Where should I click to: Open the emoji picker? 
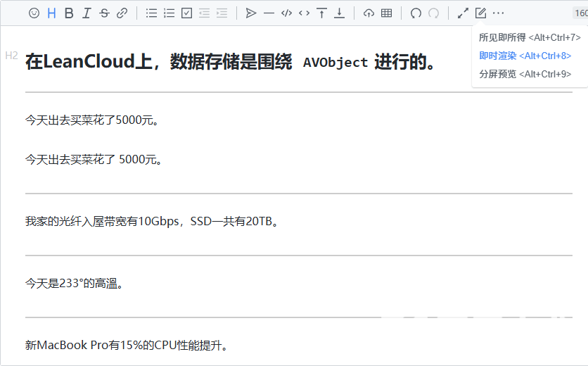[x=34, y=13]
